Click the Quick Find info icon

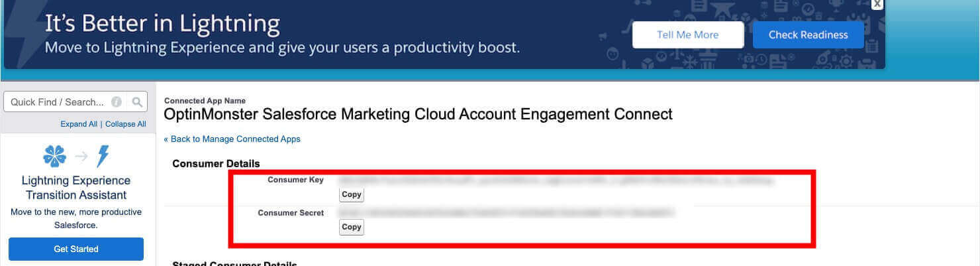tap(117, 102)
